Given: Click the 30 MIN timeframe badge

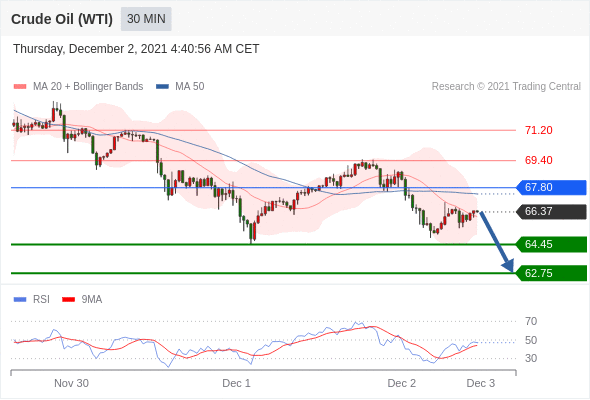Looking at the screenshot, I should click(x=146, y=19).
